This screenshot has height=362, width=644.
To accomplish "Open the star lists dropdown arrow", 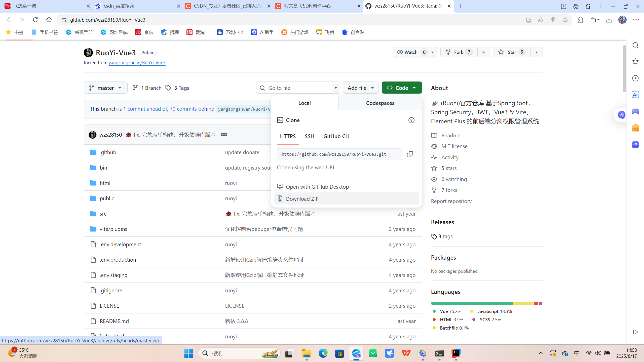I will tap(536, 52).
